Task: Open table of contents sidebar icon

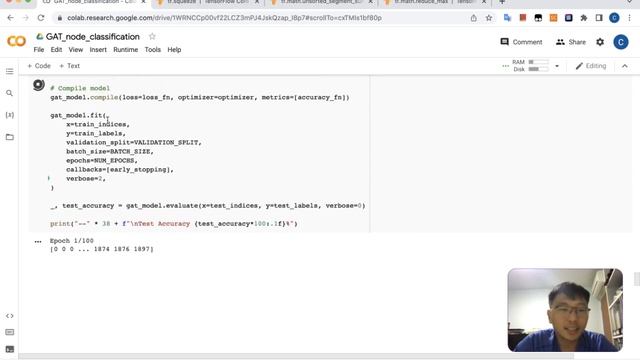Action: [9, 71]
